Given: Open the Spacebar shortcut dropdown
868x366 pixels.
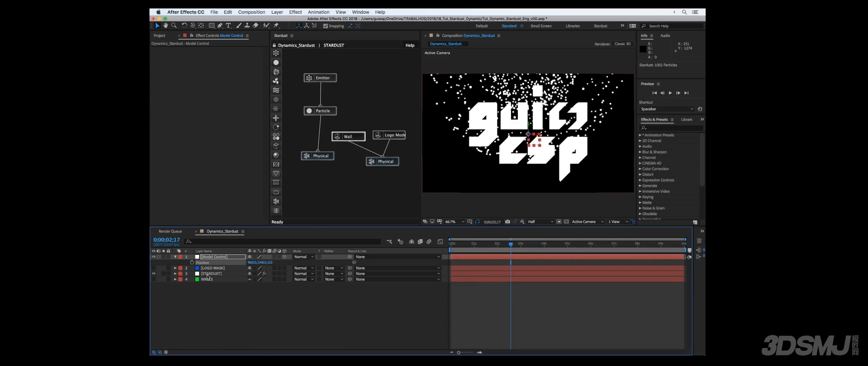Looking at the screenshot, I should 667,109.
